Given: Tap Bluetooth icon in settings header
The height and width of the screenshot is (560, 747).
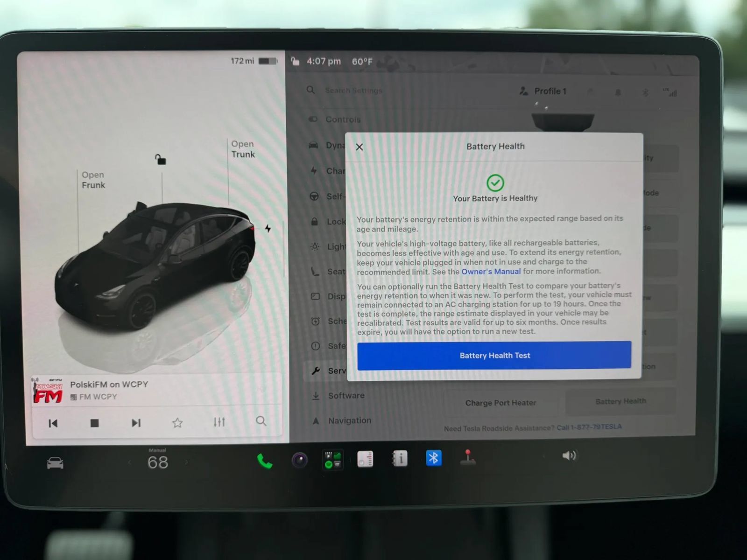Looking at the screenshot, I should point(645,92).
